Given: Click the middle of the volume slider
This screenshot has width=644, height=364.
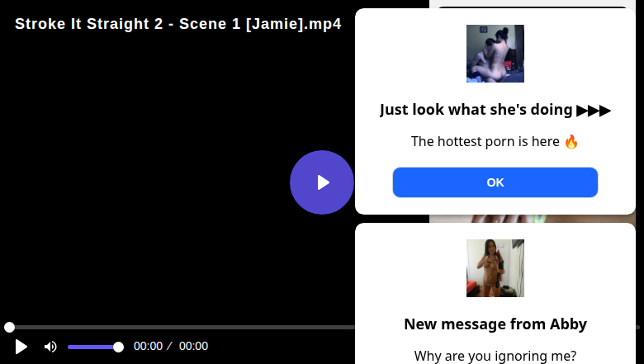Looking at the screenshot, I should coord(92,347).
